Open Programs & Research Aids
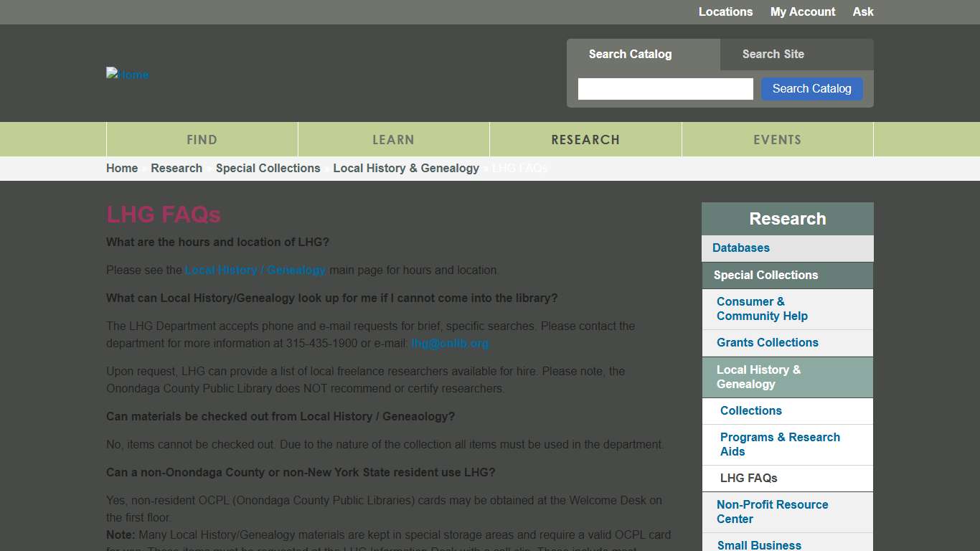 tap(779, 444)
